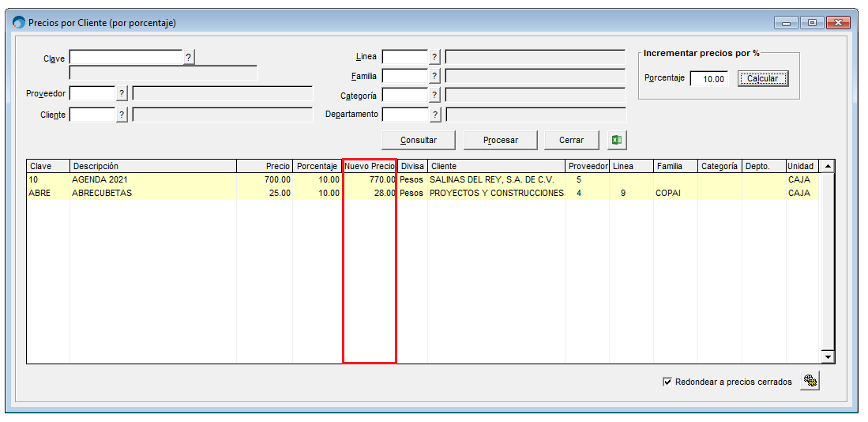Viewport: 868px width, 422px height.
Task: Focus the Proveedor code field
Action: click(x=92, y=93)
